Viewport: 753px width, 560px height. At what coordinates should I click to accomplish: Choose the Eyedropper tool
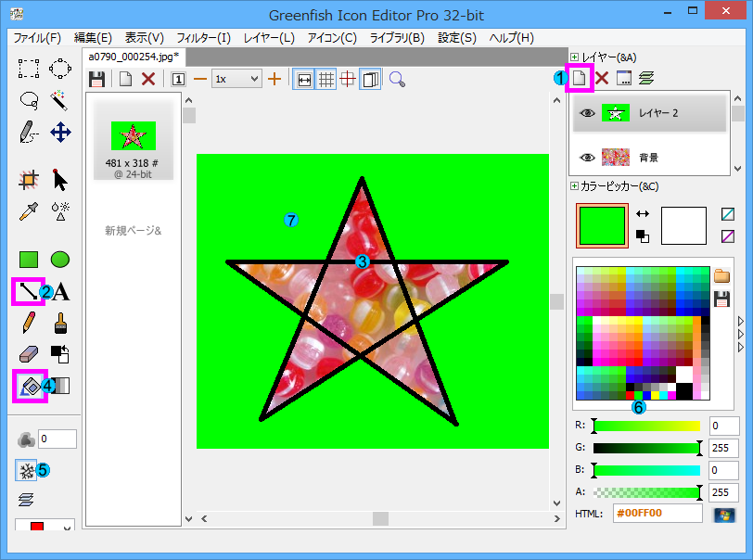tap(29, 210)
